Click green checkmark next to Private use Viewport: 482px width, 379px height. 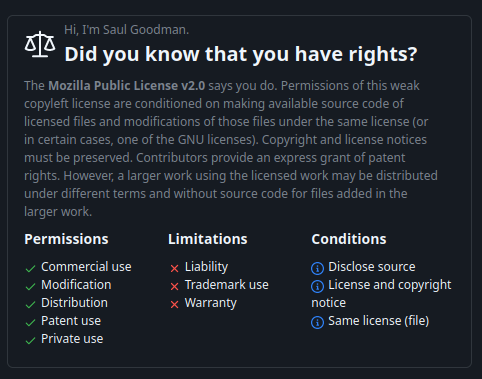(30, 340)
